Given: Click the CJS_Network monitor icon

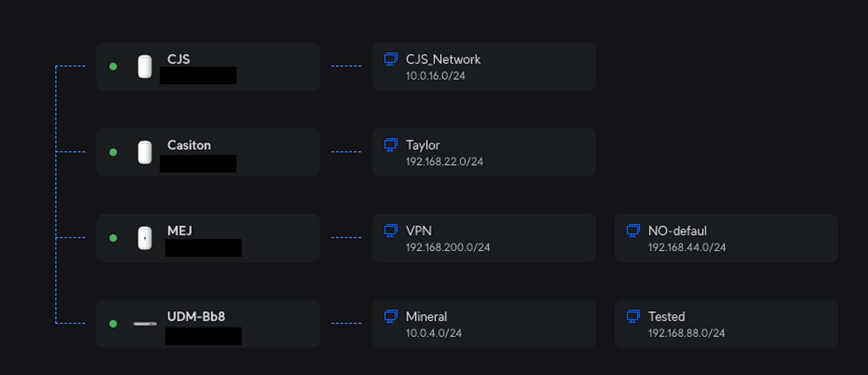Looking at the screenshot, I should point(390,59).
